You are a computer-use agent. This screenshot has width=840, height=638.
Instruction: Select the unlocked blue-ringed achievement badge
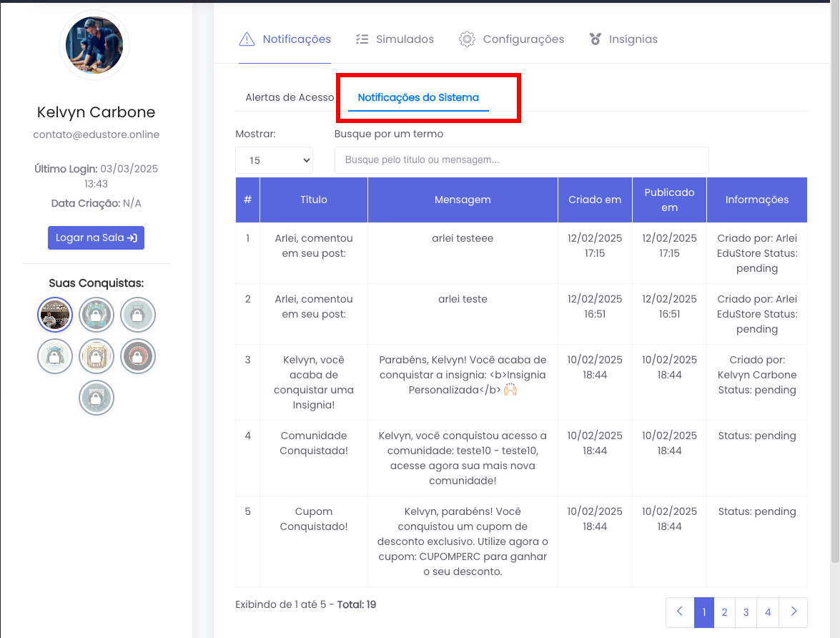tap(55, 315)
